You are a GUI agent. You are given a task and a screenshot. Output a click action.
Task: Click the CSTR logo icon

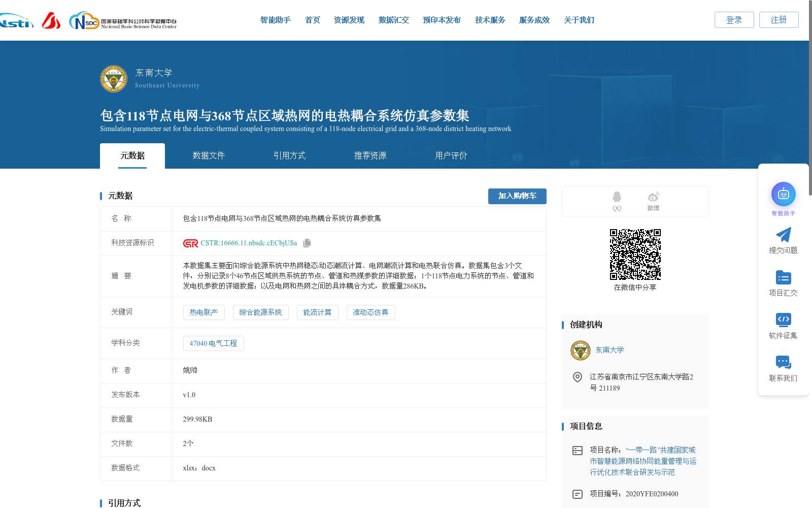coord(191,243)
